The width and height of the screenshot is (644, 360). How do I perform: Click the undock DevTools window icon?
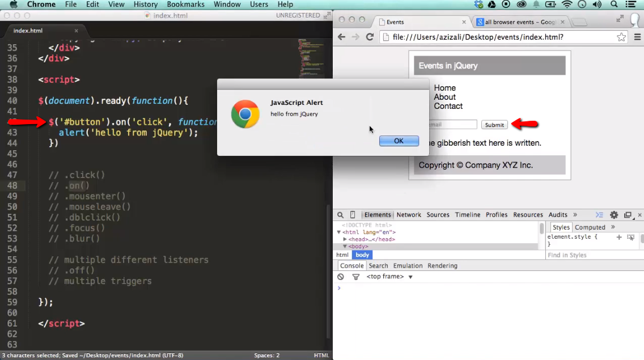pos(628,215)
